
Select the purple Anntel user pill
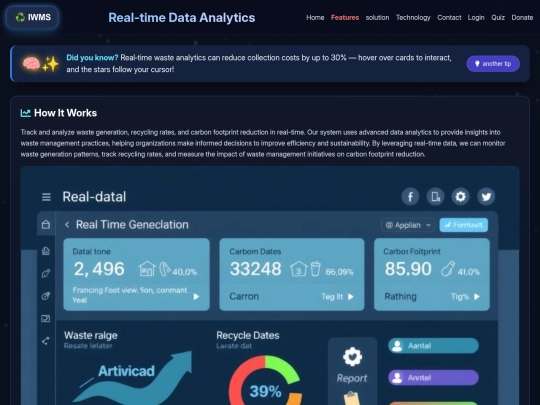[433, 378]
